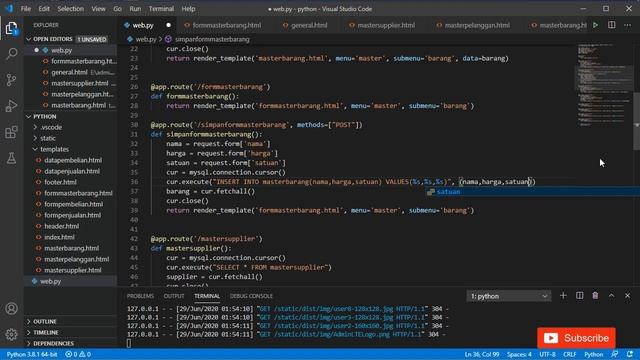Open the Source Control view icon
Image resolution: width=640 pixels, height=360 pixels.
[11, 80]
